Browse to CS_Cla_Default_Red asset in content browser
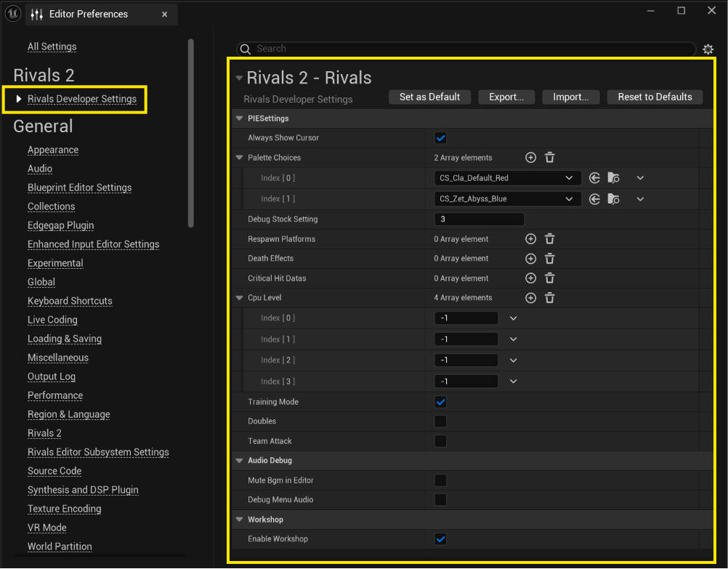The image size is (728, 569). tap(613, 178)
